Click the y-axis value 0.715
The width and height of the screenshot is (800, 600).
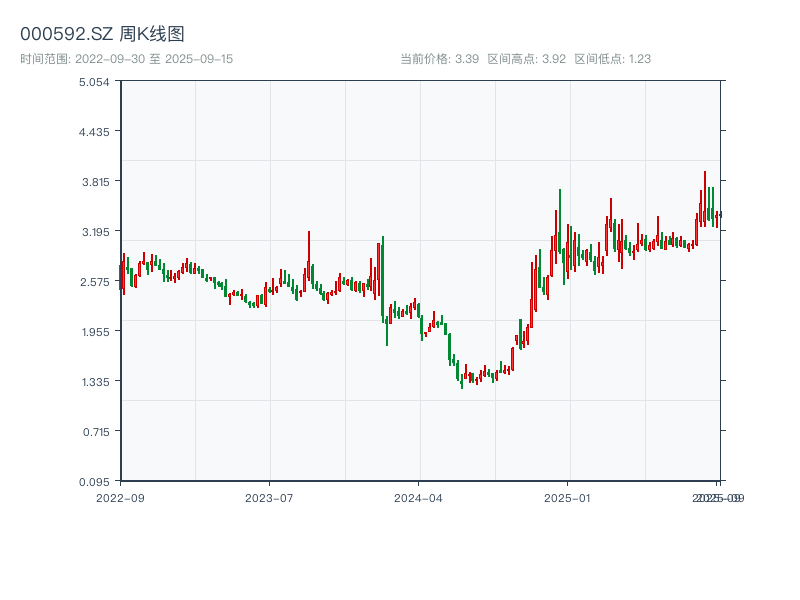[96, 432]
